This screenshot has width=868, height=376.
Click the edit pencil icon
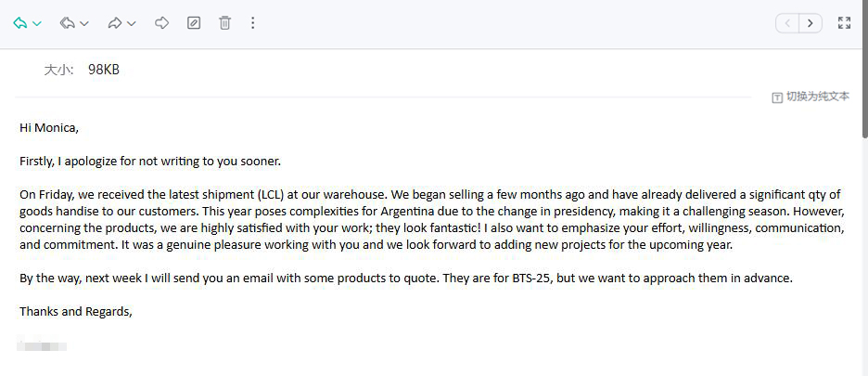194,23
